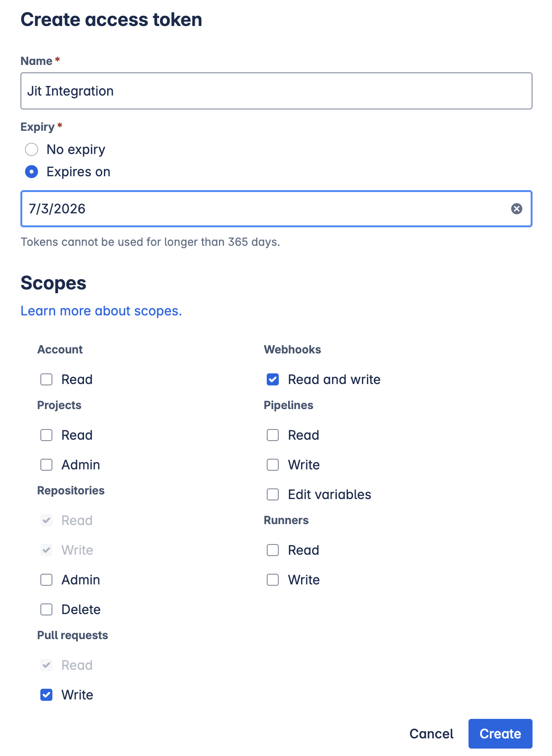Image resolution: width=552 pixels, height=756 pixels.
Task: Uncheck Webhooks Read and write
Action: 273,379
